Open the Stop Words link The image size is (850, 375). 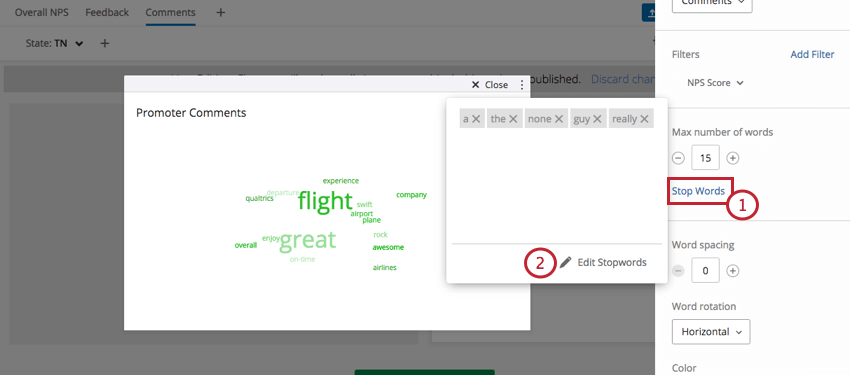tap(698, 191)
